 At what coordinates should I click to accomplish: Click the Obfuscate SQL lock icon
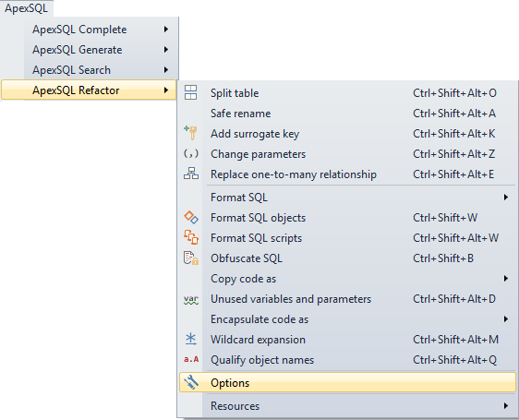pyautogui.click(x=191, y=258)
